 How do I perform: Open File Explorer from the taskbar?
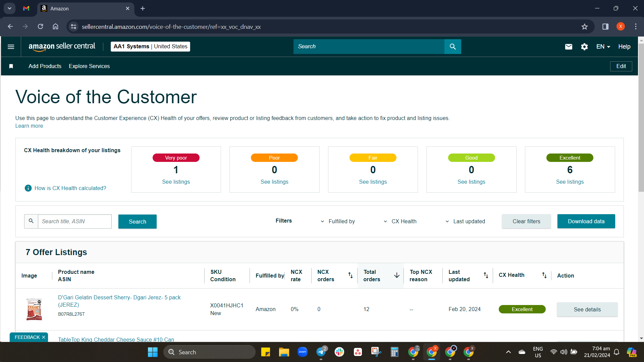click(x=284, y=352)
